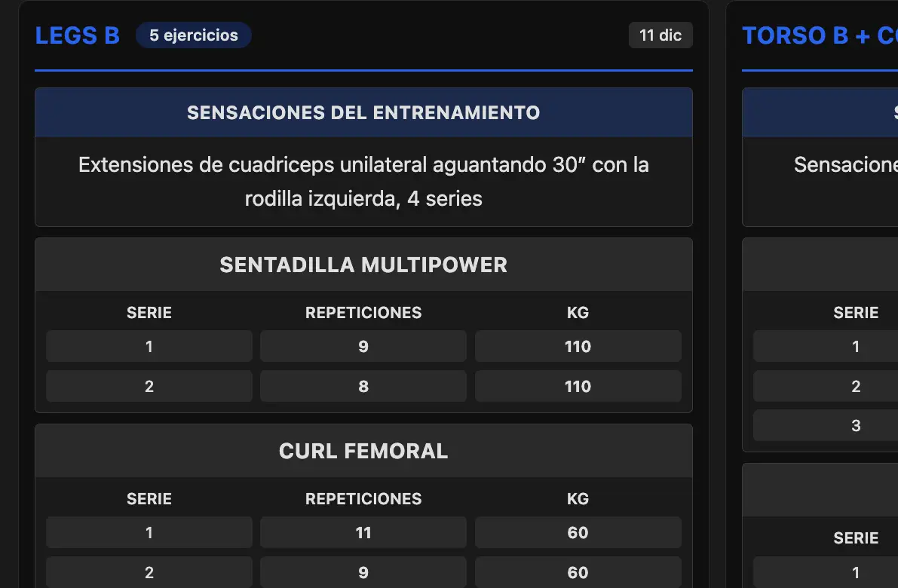
Task: Click the KG column header of Sentadilla Multipower
Action: pyautogui.click(x=578, y=312)
